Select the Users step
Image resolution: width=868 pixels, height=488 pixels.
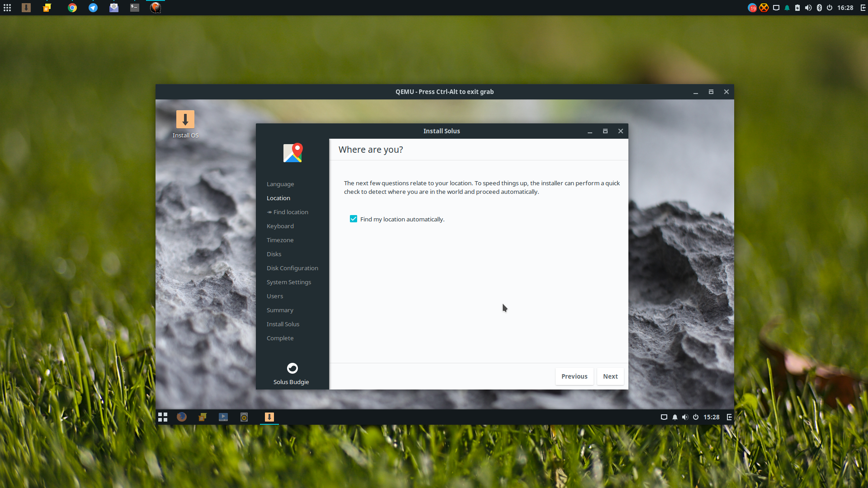click(x=275, y=296)
